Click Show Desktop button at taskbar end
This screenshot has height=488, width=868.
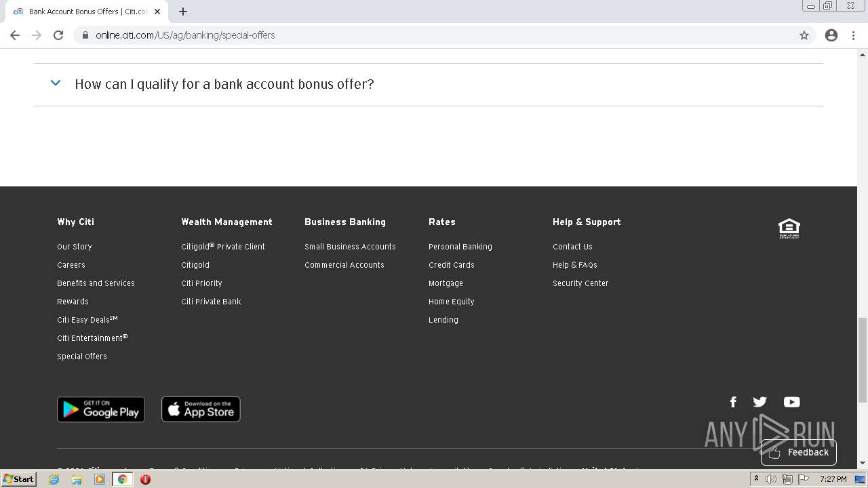(860, 479)
